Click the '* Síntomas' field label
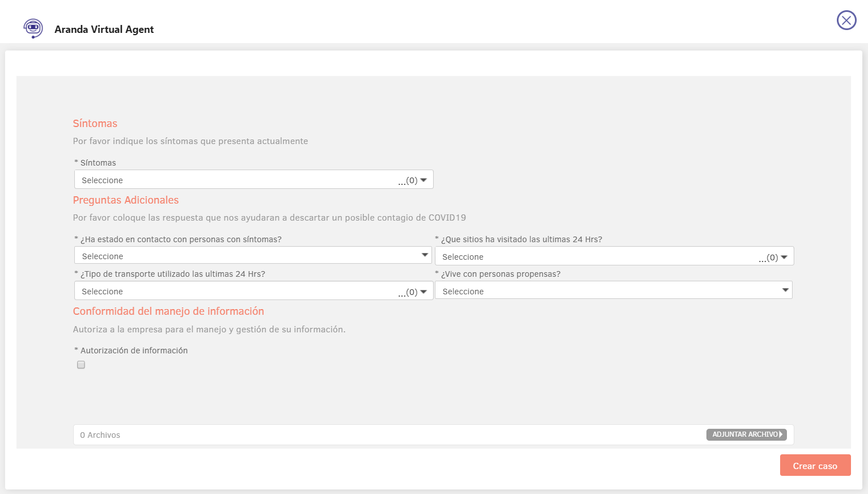This screenshot has height=494, width=868. (95, 163)
